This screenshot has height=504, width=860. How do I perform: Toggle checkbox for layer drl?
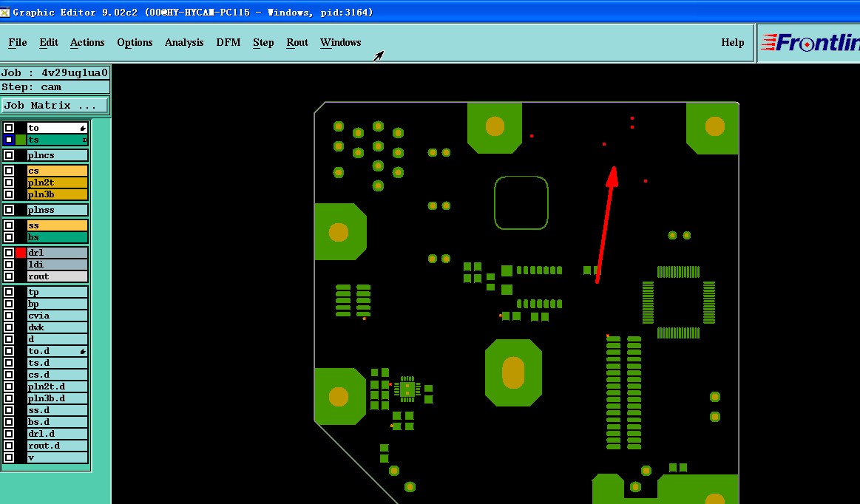(x=9, y=252)
